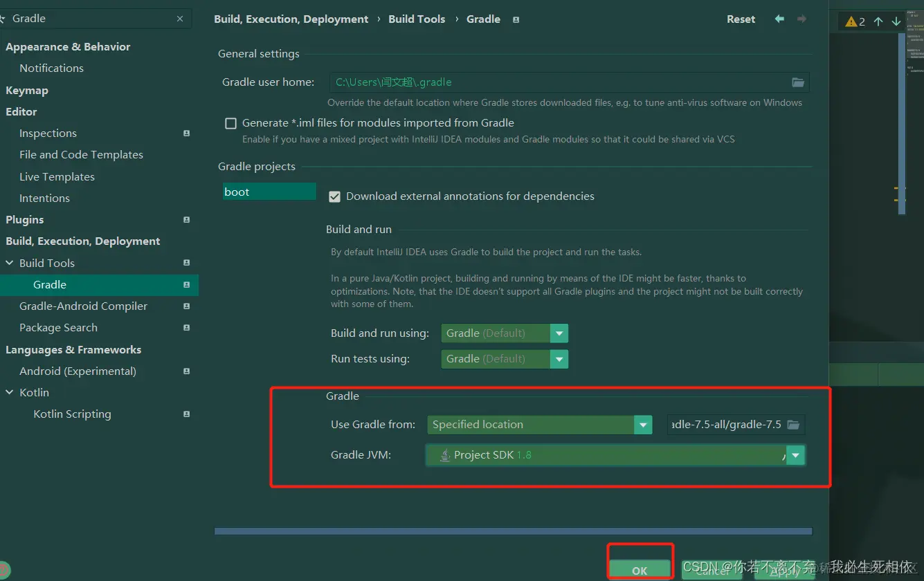
Task: Select Live Templates settings
Action: pos(57,177)
